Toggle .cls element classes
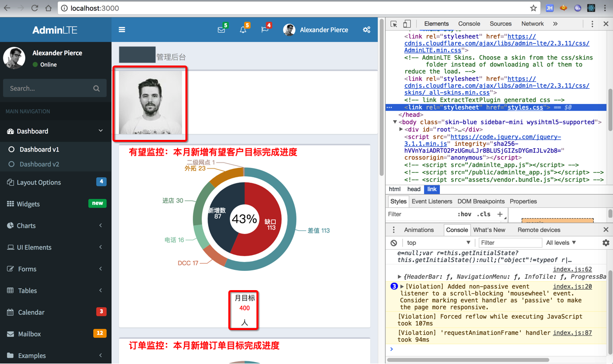 click(484, 214)
